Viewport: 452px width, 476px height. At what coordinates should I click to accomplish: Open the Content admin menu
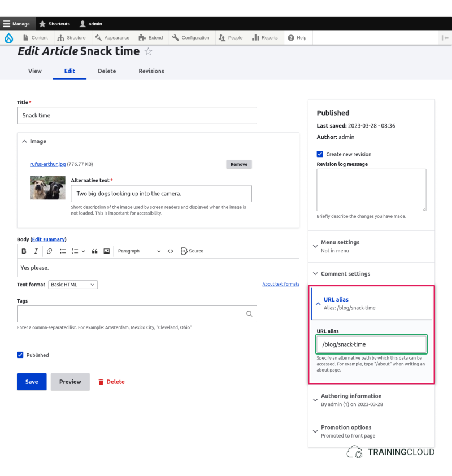coord(36,38)
